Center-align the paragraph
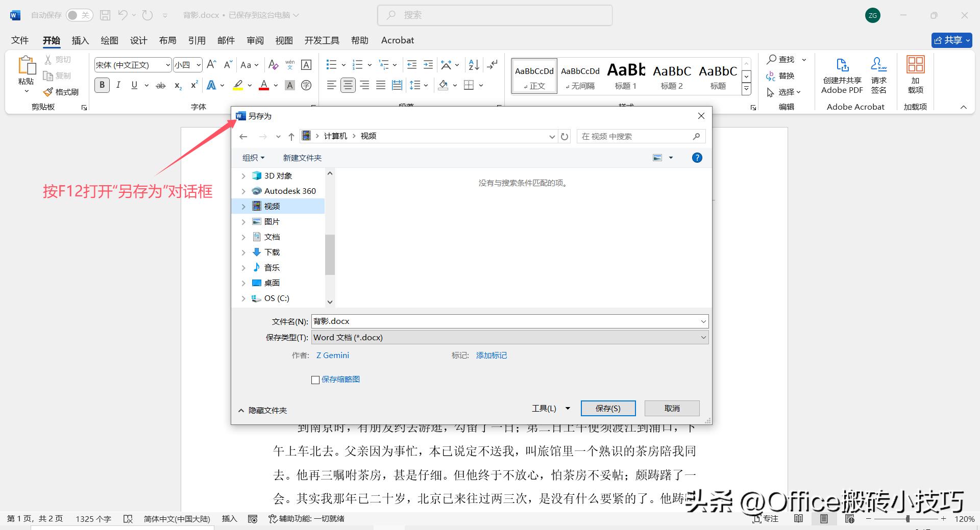The height and width of the screenshot is (530, 980). point(348,85)
